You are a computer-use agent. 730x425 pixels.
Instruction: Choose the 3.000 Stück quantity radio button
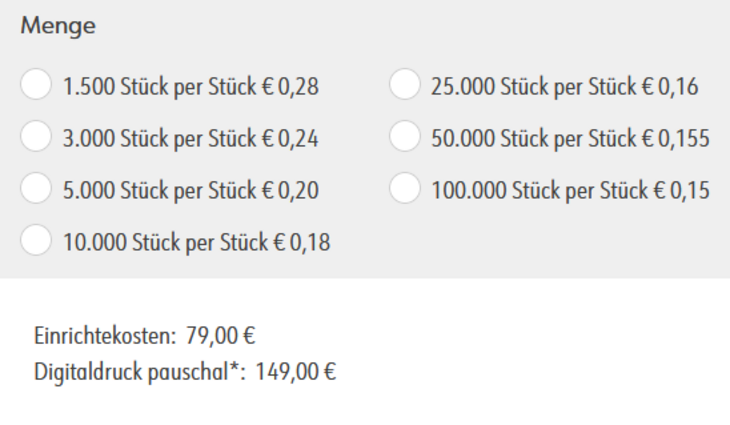35,138
